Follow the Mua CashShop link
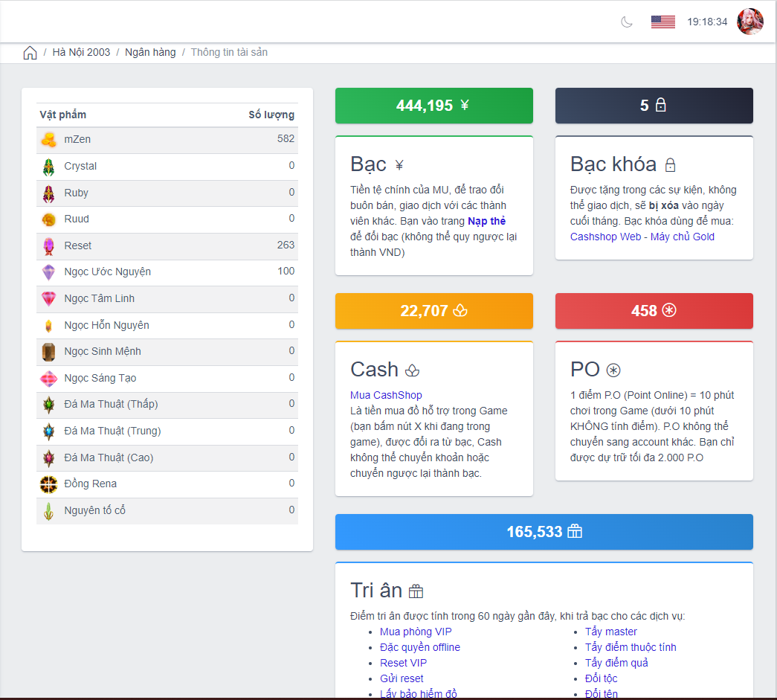This screenshot has width=777, height=700. 386,395
